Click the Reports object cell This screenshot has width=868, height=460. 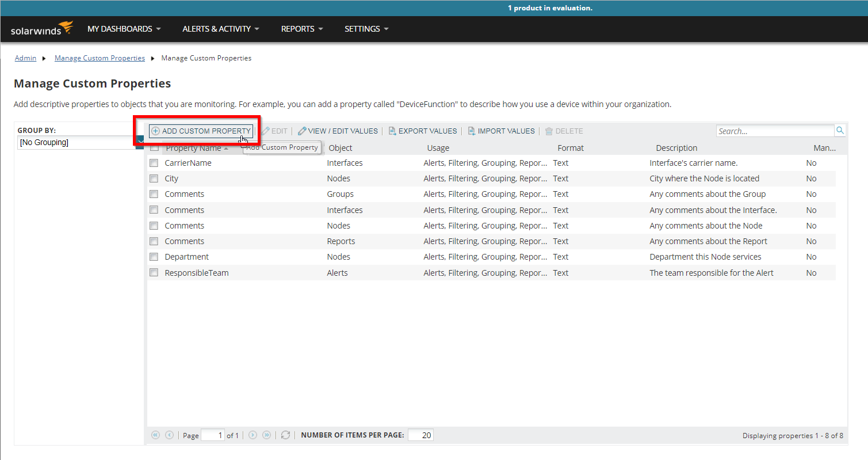[341, 241]
